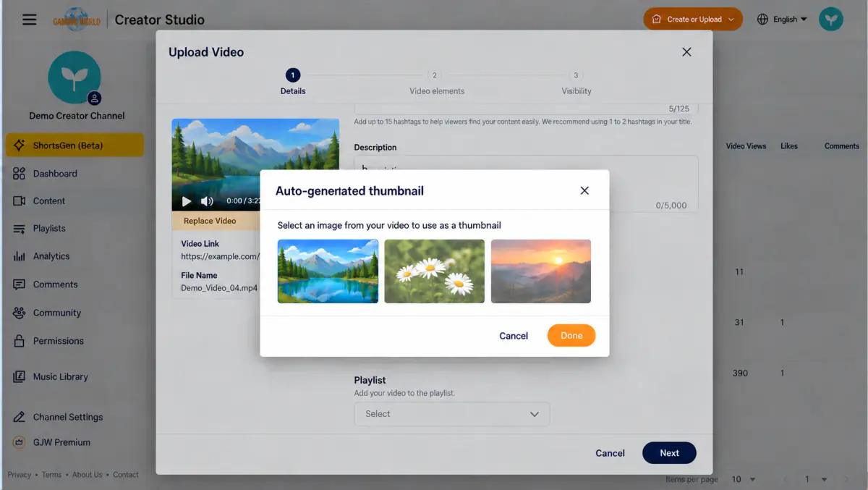Select step 3 Visibility tab
868x490 pixels.
576,83
